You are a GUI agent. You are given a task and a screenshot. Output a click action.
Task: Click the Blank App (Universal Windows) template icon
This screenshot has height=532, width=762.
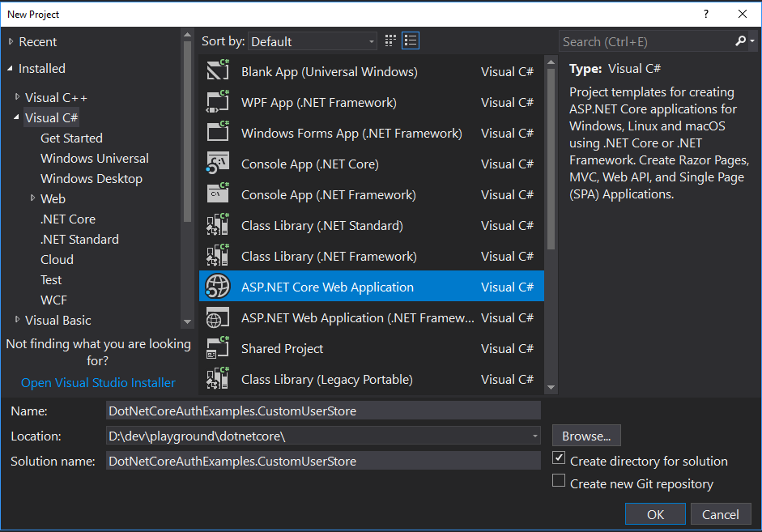[x=218, y=71]
